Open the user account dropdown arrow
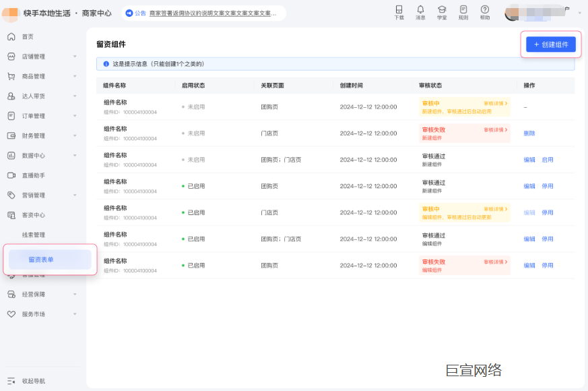Screen dimensions: 588x391 tap(578, 12)
